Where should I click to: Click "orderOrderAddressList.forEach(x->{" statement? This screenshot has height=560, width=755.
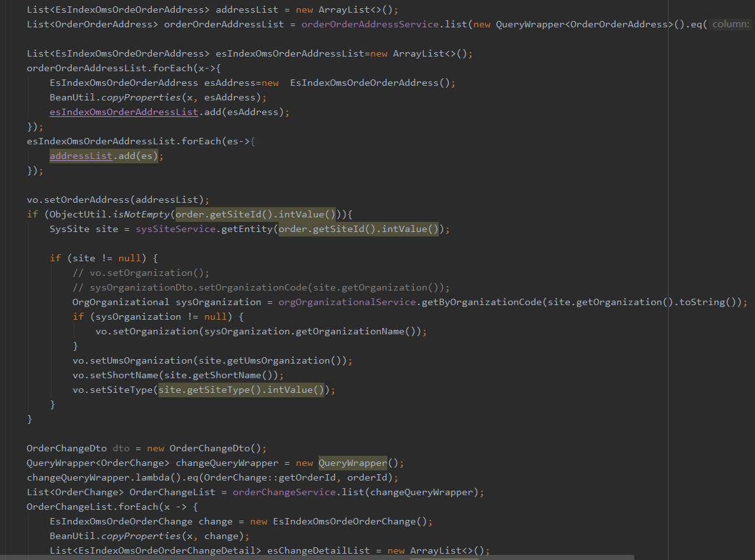(124, 68)
